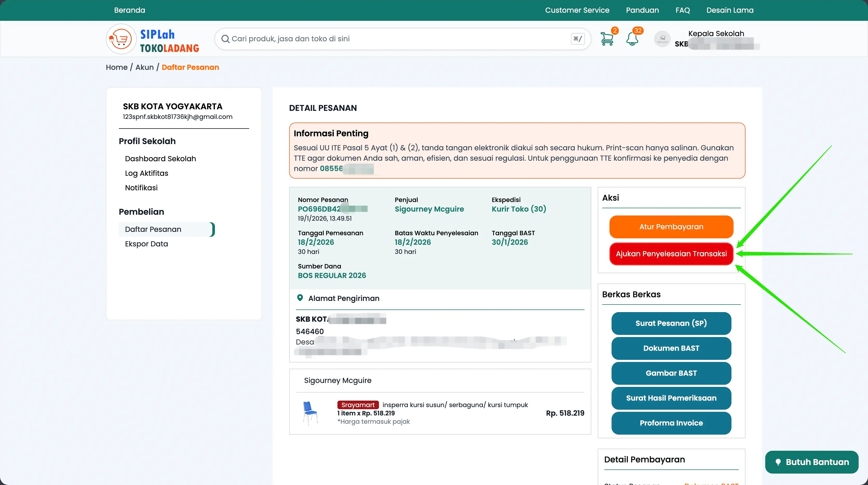The image size is (868, 485).
Task: Click the SIPLah Tokoladang logo
Action: click(x=153, y=39)
